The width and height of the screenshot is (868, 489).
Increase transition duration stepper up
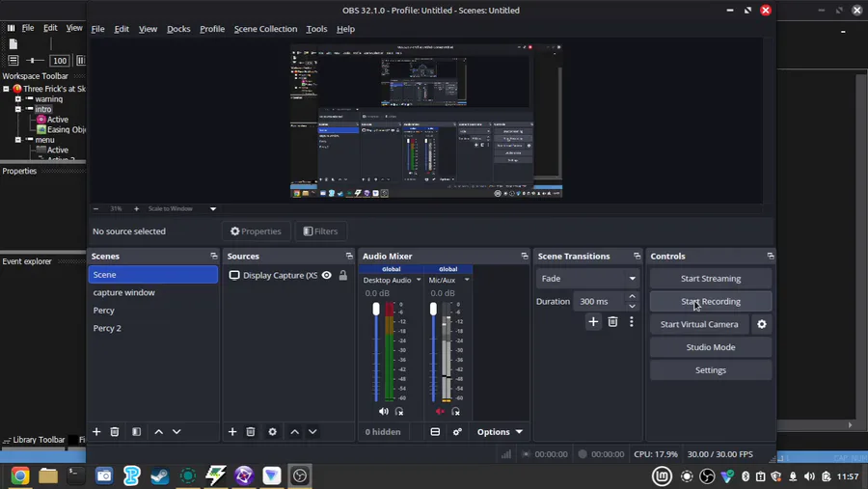(x=632, y=296)
